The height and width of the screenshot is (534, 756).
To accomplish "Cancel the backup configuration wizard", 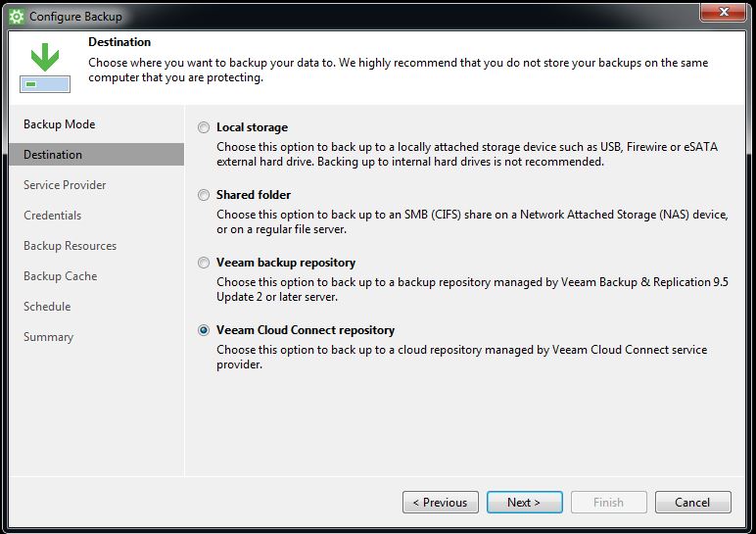I will tap(692, 503).
